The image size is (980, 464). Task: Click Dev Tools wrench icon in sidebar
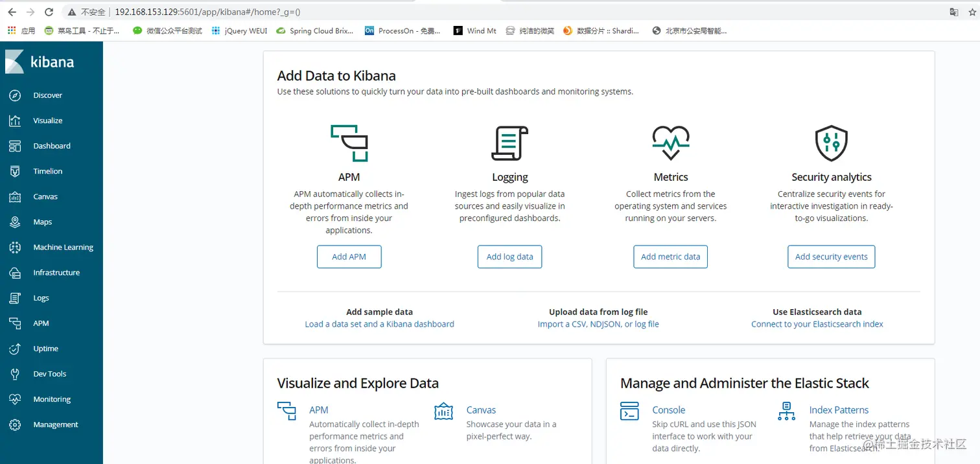(15, 374)
